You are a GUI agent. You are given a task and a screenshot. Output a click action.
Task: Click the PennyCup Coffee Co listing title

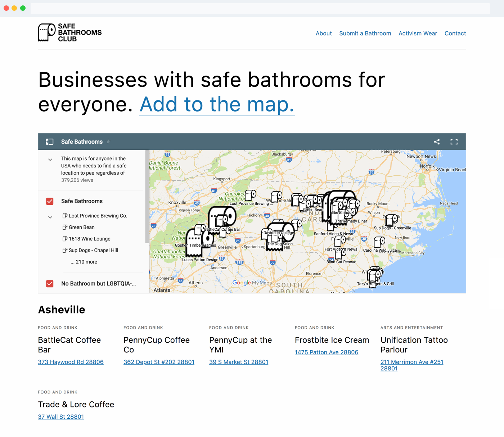(x=157, y=345)
